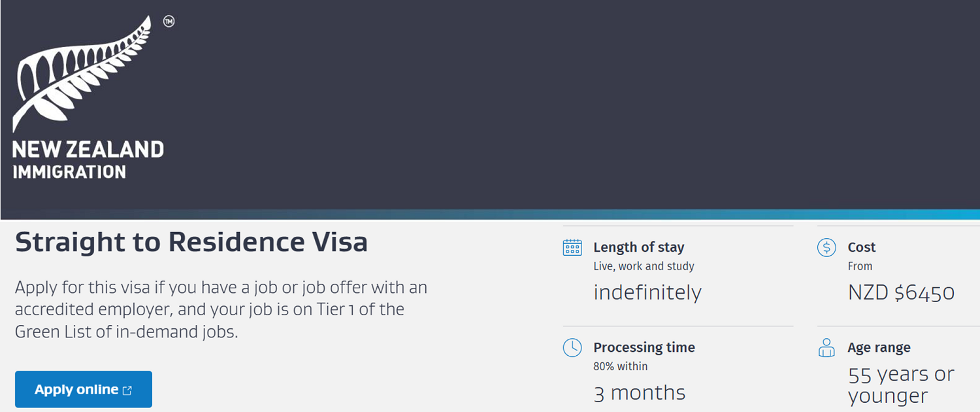Screen dimensions: 980x412
Task: Click the 'indefinitely' value text
Action: (647, 292)
